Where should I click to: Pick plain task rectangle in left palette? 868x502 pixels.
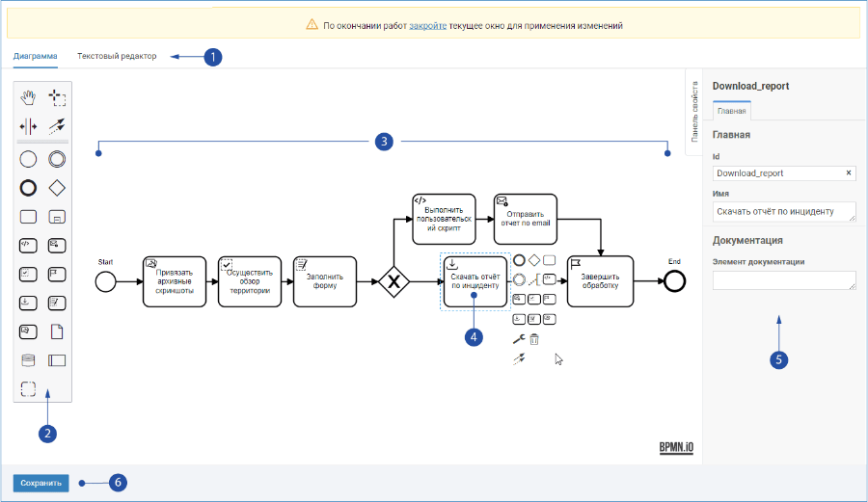28,217
